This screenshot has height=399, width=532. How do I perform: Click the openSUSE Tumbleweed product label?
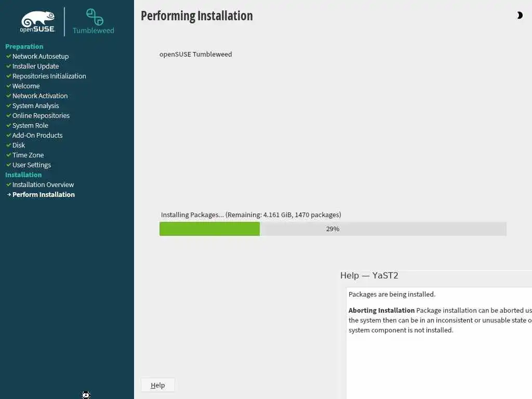[196, 54]
